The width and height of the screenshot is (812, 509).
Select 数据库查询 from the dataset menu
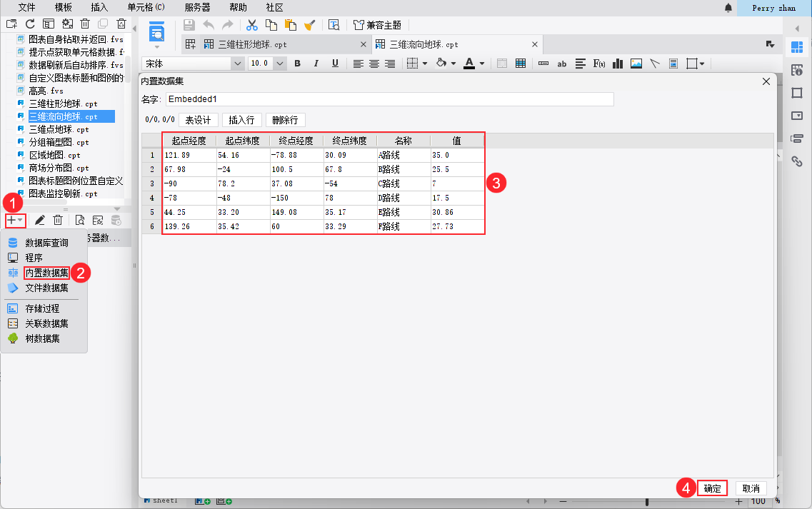[x=46, y=243]
